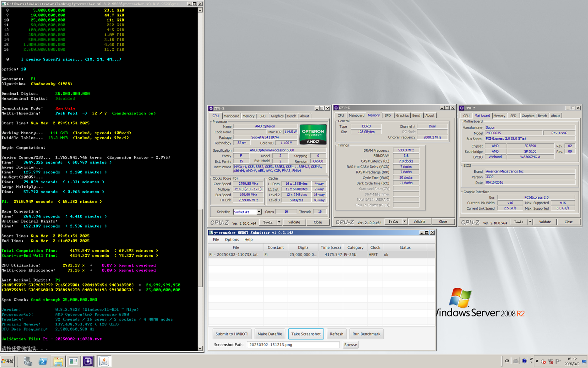Screen dimensions: 588x368
Task: Expand the Socket #1 selection dropdown
Action: (x=259, y=212)
